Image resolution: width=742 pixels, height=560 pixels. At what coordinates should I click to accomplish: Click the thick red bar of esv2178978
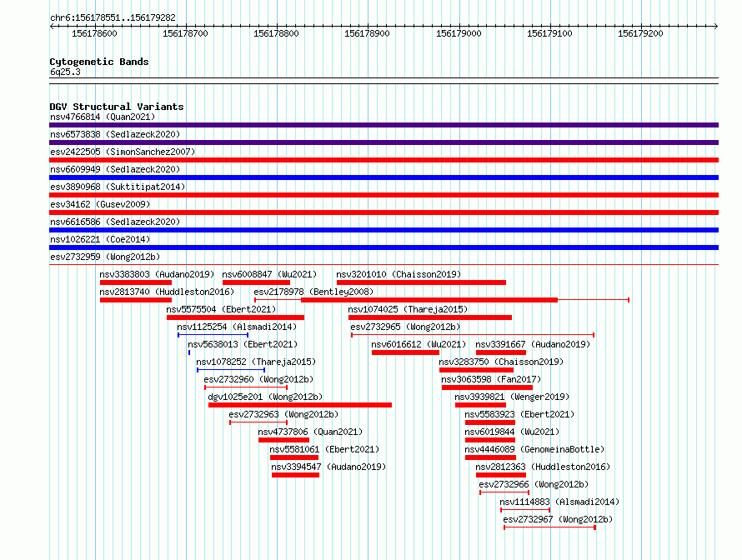click(x=429, y=300)
